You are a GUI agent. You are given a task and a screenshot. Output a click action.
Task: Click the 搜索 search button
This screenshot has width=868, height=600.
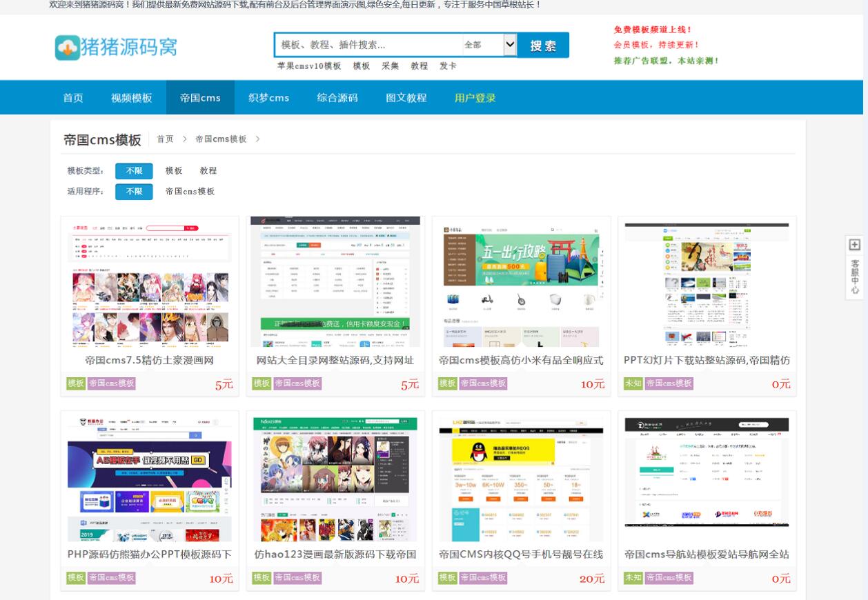point(543,46)
